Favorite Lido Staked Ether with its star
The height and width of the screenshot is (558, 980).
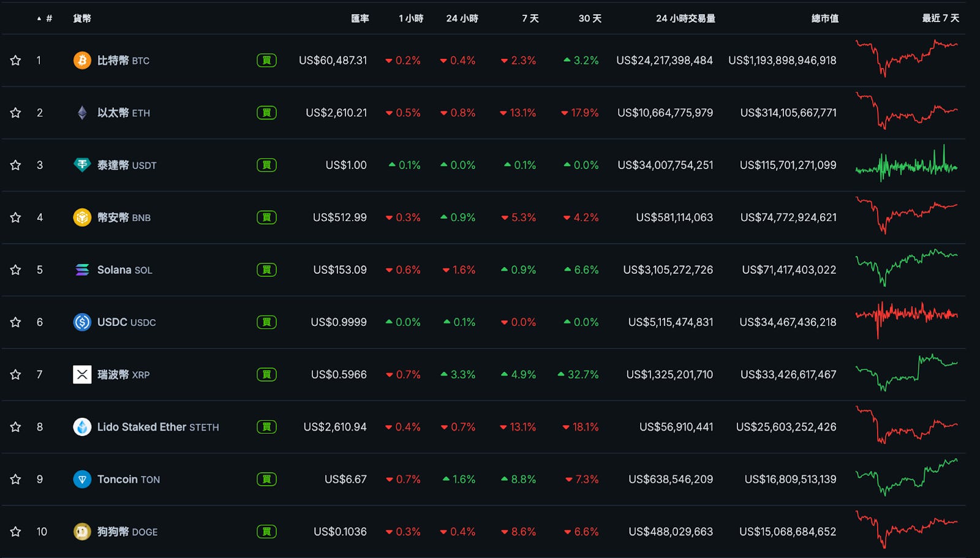(x=15, y=427)
